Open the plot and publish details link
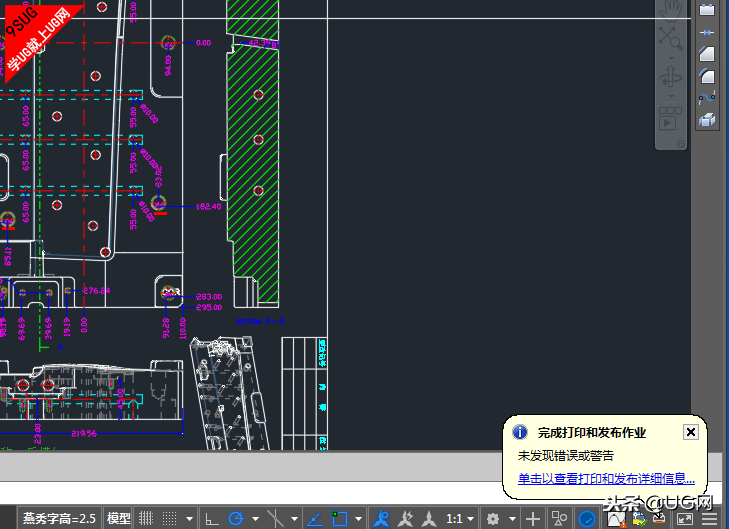Screen dimensions: 729x529 click(x=606, y=478)
